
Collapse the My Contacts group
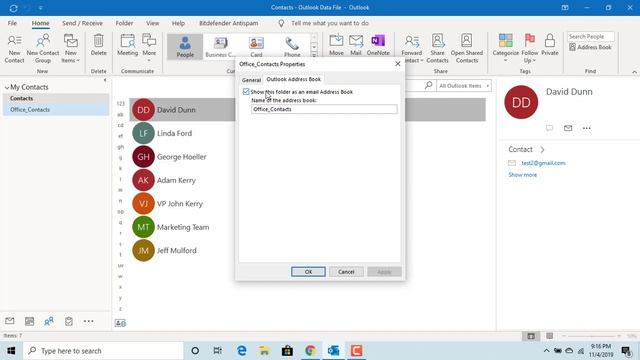point(7,87)
